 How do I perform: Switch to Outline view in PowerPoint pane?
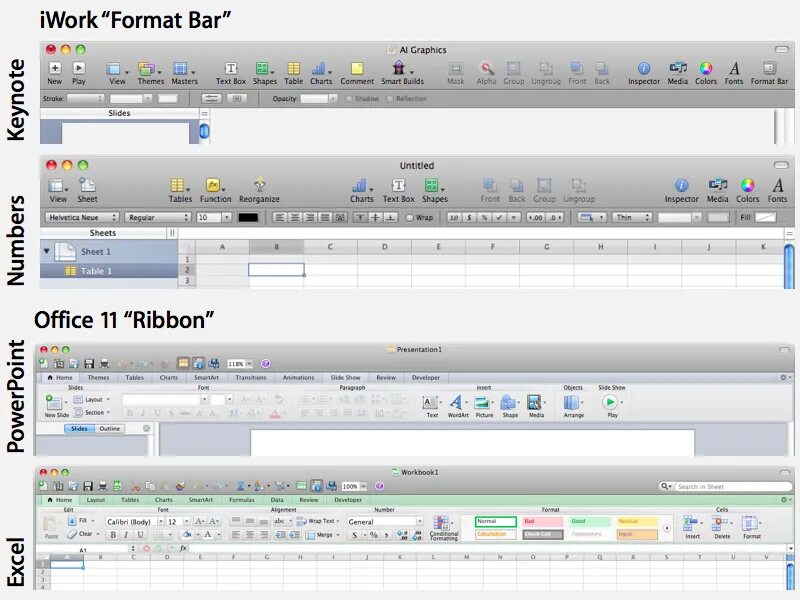pos(110,429)
